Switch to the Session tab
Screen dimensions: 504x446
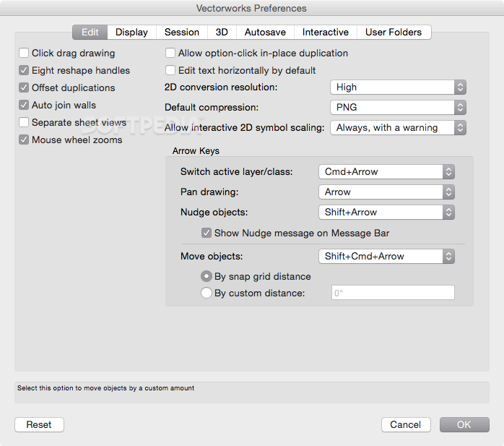click(x=182, y=33)
